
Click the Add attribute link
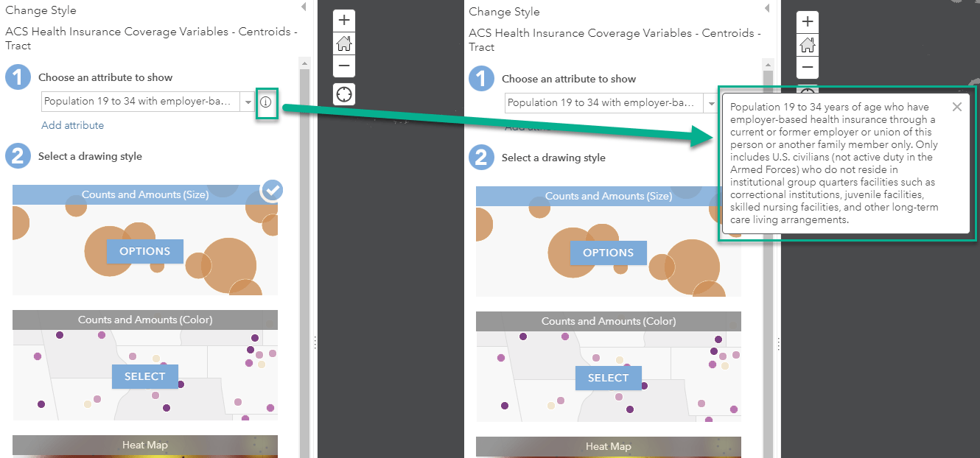point(71,125)
